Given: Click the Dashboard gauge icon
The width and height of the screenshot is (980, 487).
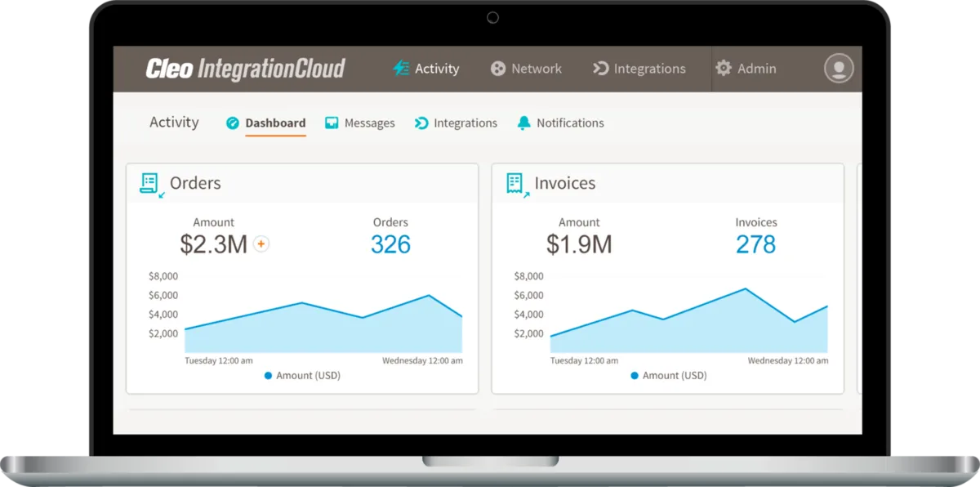Looking at the screenshot, I should click(233, 123).
